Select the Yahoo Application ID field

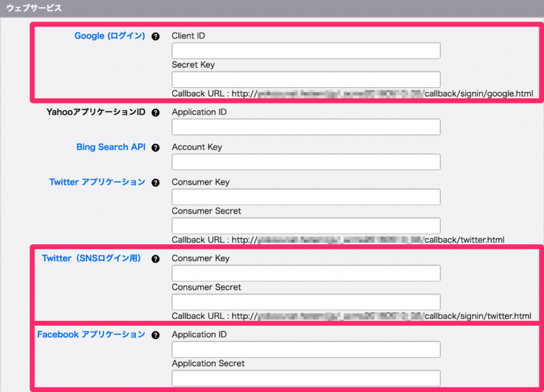[x=305, y=127]
